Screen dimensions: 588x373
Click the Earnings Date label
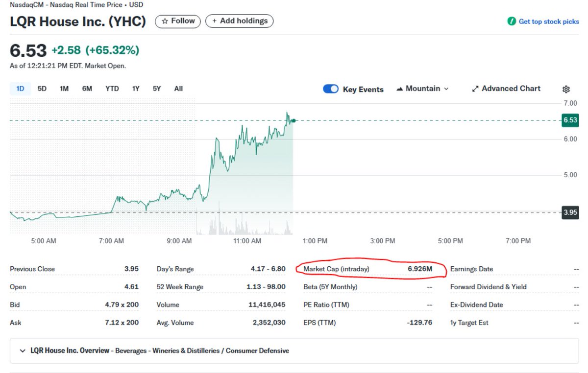[471, 269]
